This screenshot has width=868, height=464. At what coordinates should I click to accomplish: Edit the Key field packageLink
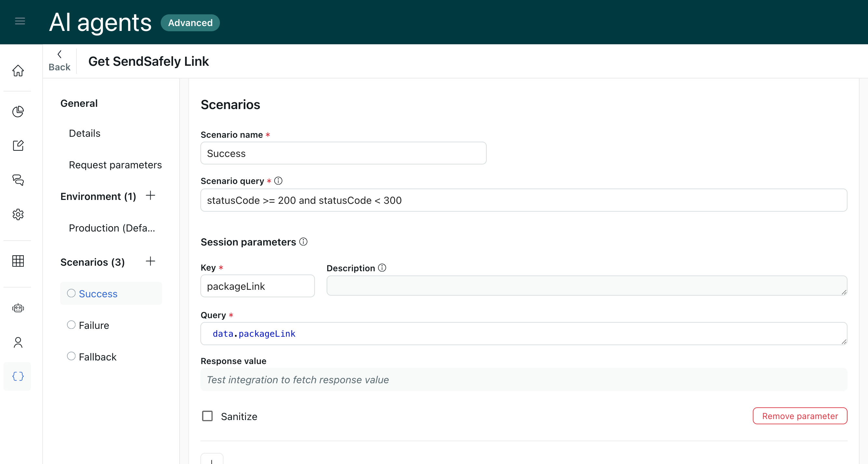pyautogui.click(x=258, y=286)
